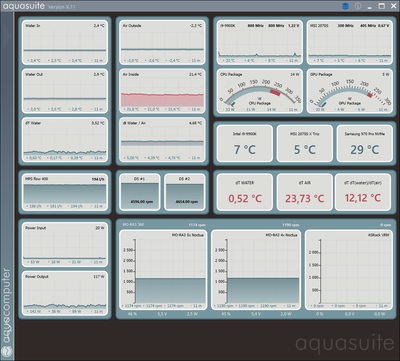Select the Intel i9-9900K temperature tile

coord(245,143)
